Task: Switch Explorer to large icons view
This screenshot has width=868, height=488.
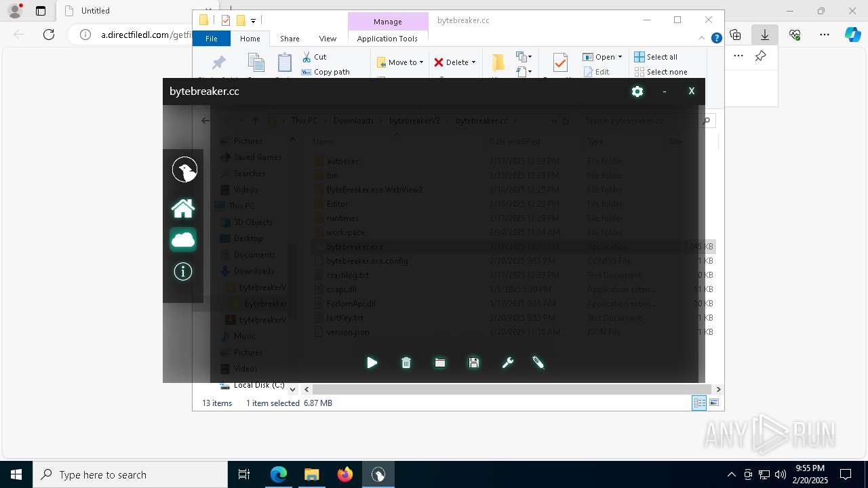Action: [713, 403]
